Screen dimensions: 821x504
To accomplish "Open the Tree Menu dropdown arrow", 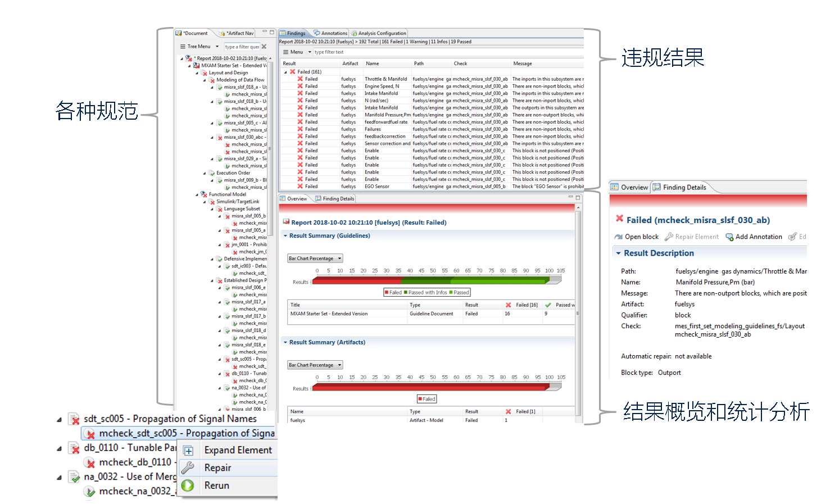I will coord(217,47).
